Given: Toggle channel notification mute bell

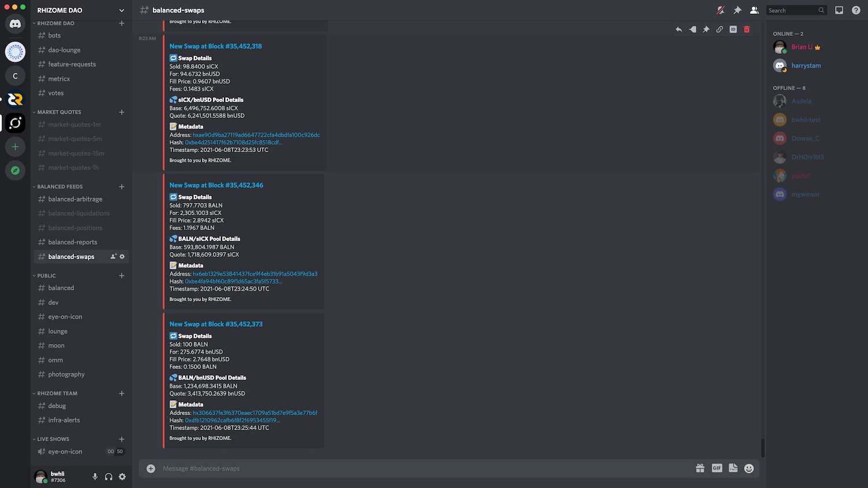Looking at the screenshot, I should pos(720,10).
